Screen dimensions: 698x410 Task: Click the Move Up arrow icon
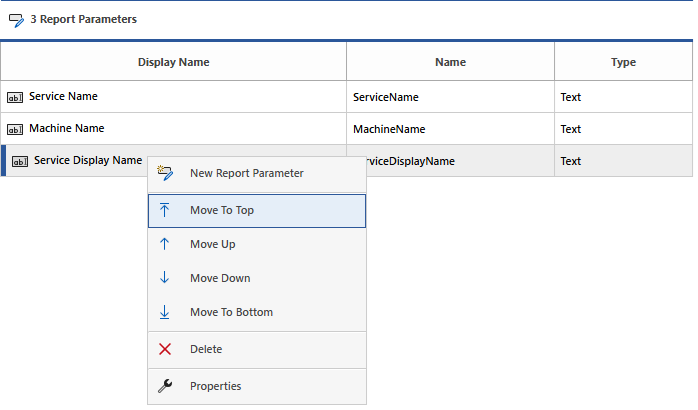pos(165,244)
